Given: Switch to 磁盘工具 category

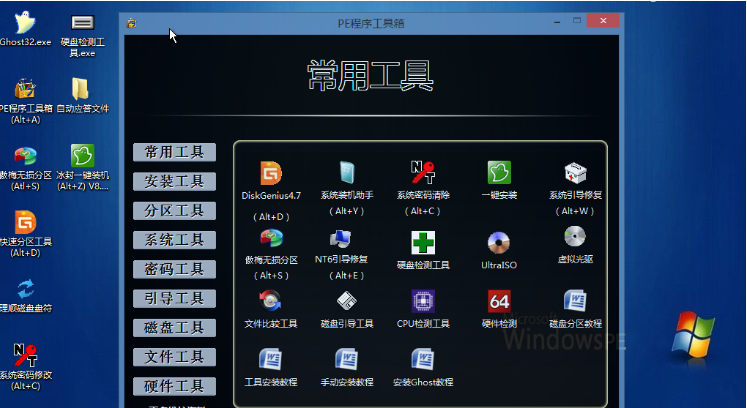Looking at the screenshot, I should (x=174, y=328).
